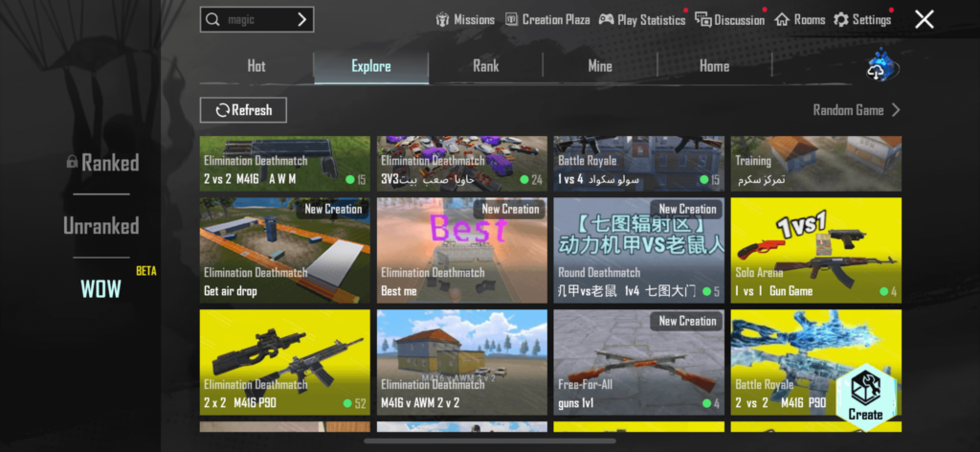The width and height of the screenshot is (980, 452).
Task: Click the bottom horizontal scroll handle
Action: point(489,441)
